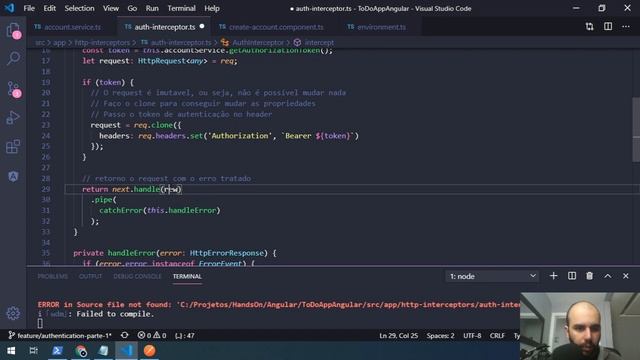640x360 pixels.
Task: Open the Search view in activity bar
Action: pyautogui.click(x=13, y=59)
